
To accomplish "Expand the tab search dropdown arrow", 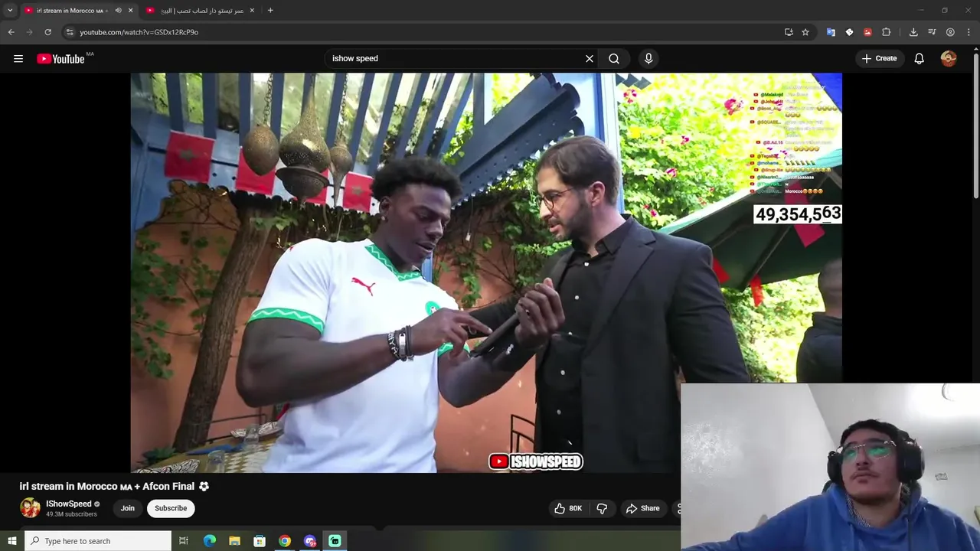I will [x=10, y=10].
